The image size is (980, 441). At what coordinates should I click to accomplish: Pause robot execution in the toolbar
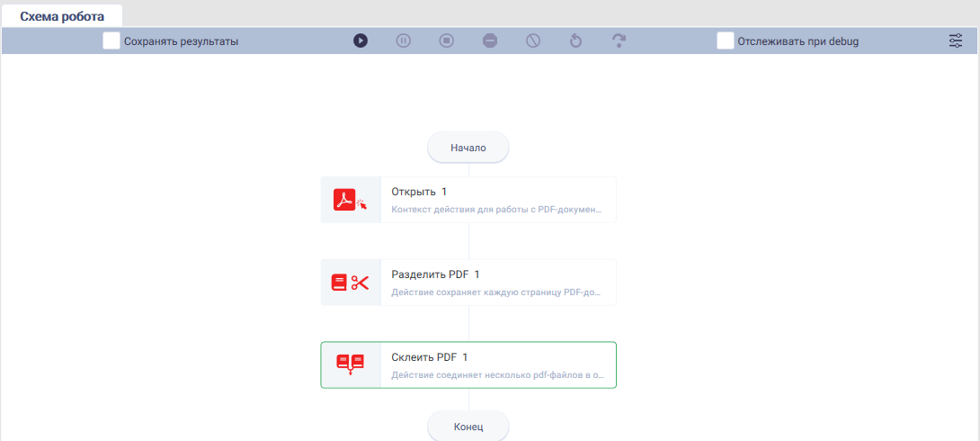403,40
